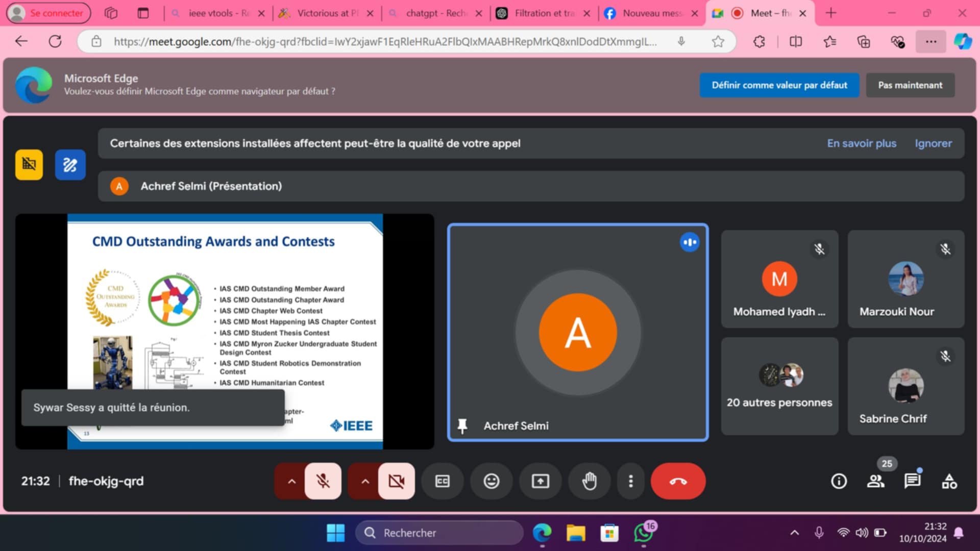Open a new tab with plus button

[831, 13]
